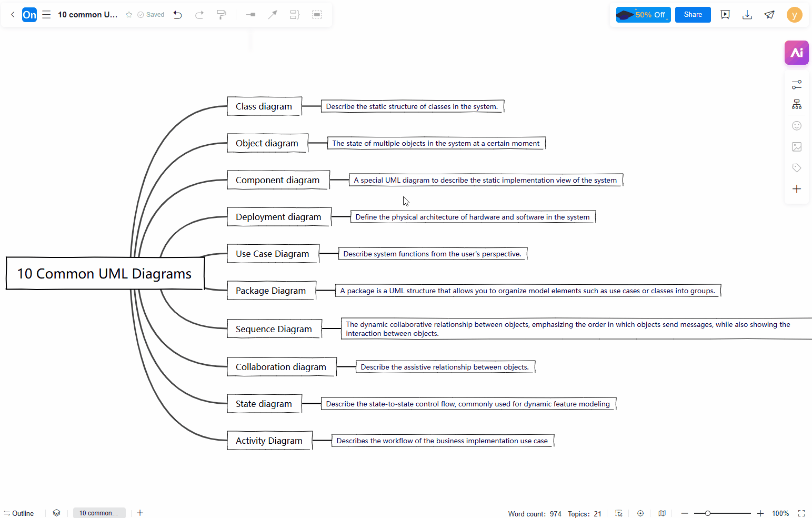Viewport: 812px width, 518px height.
Task: Redo the last action
Action: (199, 15)
